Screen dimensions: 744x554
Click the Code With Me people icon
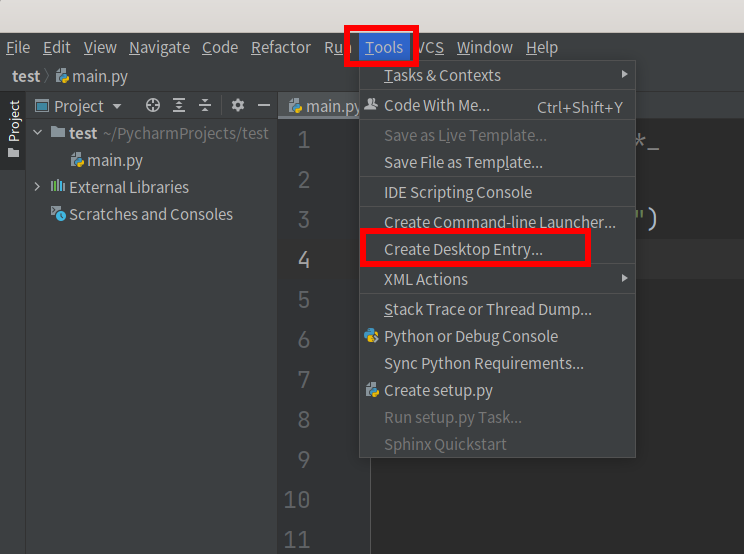371,104
